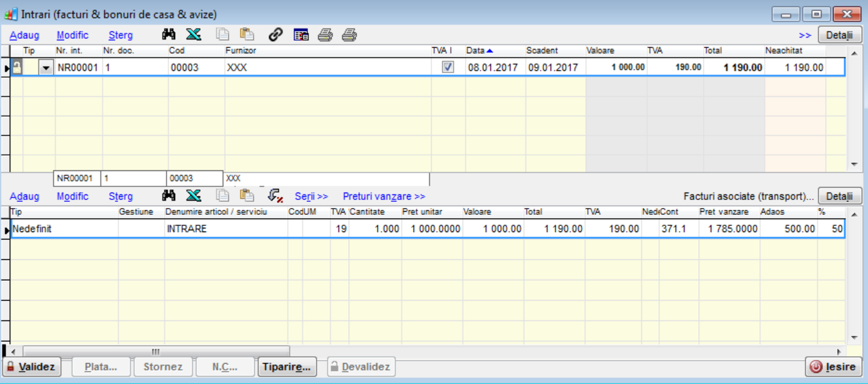This screenshot has width=868, height=384.
Task: Click copy icon in upper invoices toolbar
Action: (x=222, y=35)
